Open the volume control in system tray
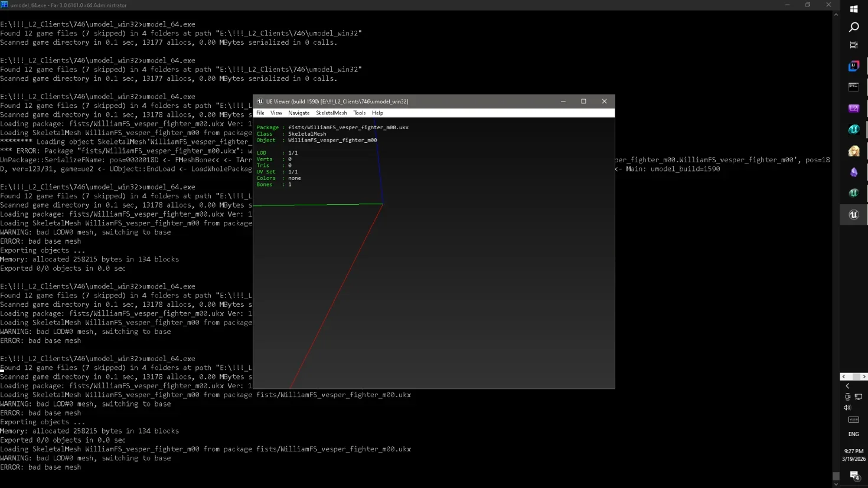 click(847, 408)
